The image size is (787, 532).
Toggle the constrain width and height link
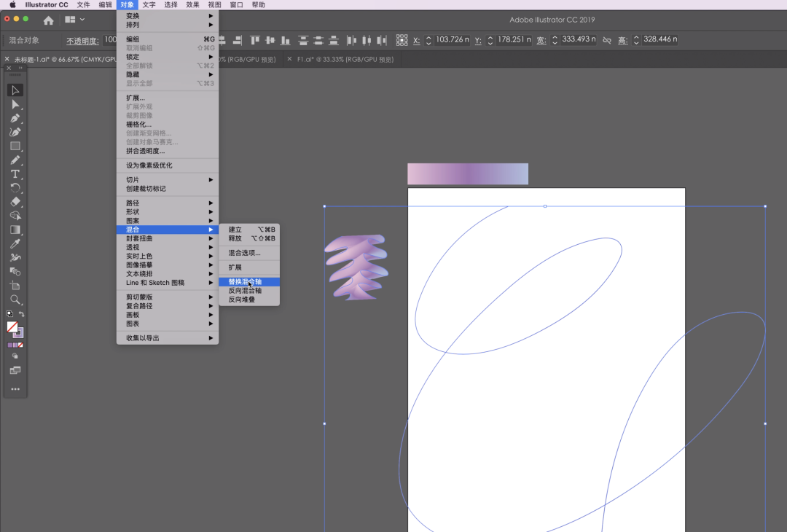[x=607, y=40]
